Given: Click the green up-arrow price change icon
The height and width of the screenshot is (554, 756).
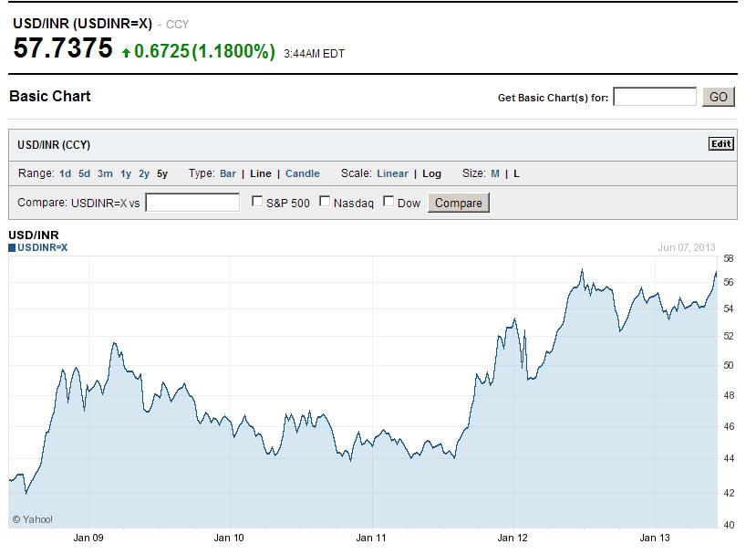Looking at the screenshot, I should (x=127, y=53).
